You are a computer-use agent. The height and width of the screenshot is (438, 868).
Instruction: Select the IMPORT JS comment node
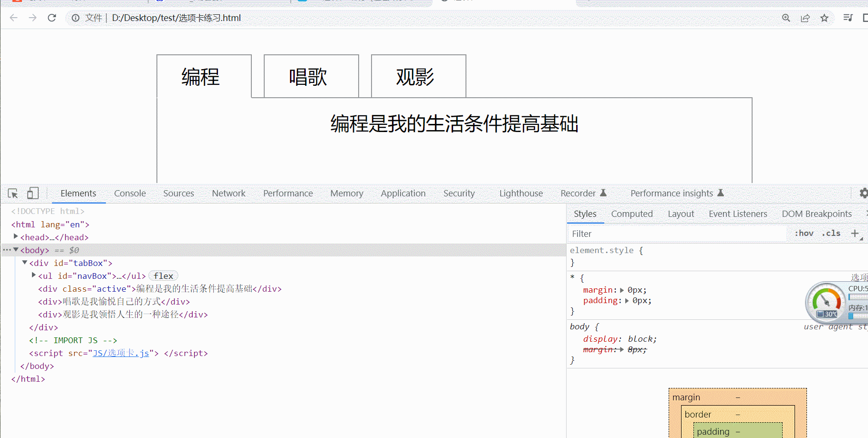[73, 340]
